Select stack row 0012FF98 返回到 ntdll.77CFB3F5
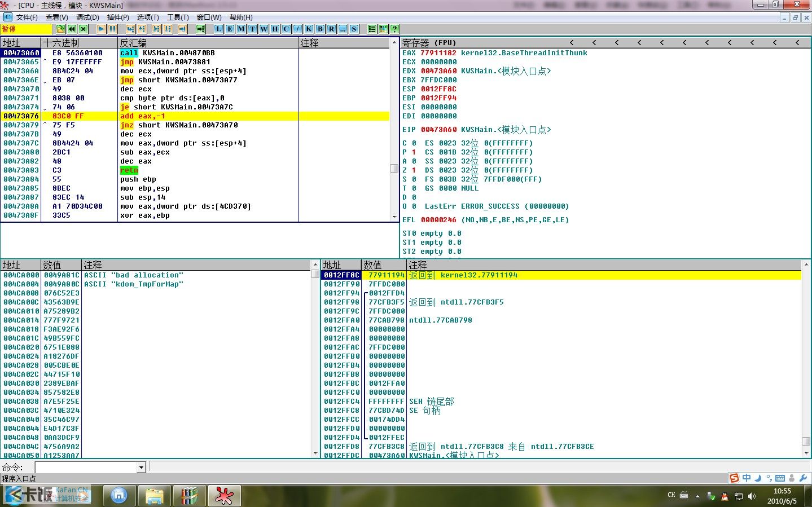812x507 pixels. click(x=561, y=302)
